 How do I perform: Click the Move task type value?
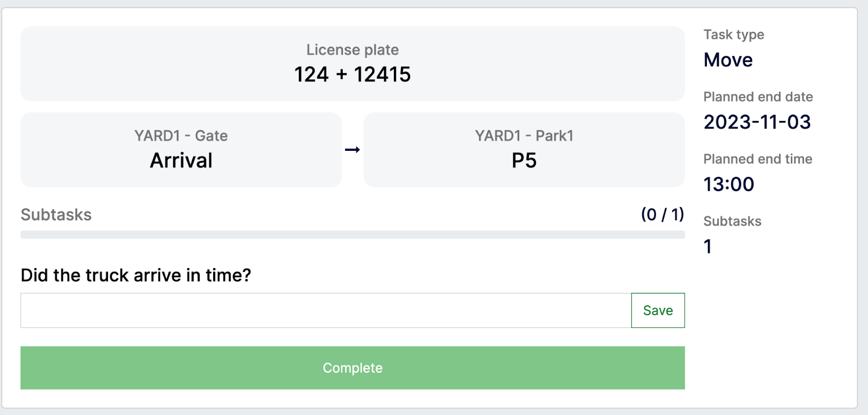click(728, 60)
